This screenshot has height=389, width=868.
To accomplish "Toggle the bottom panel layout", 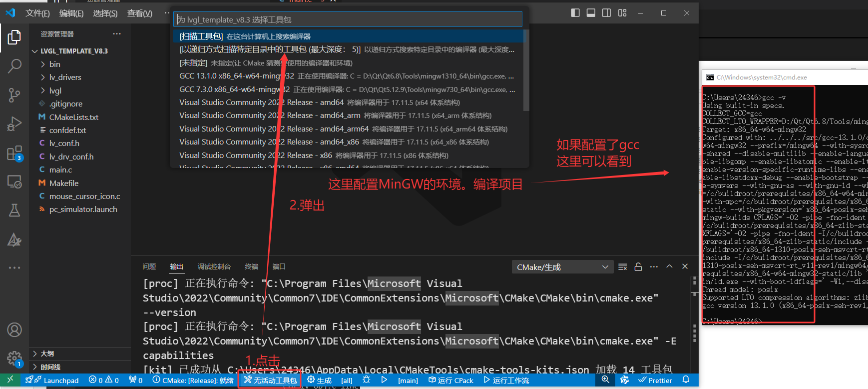I will click(x=591, y=13).
